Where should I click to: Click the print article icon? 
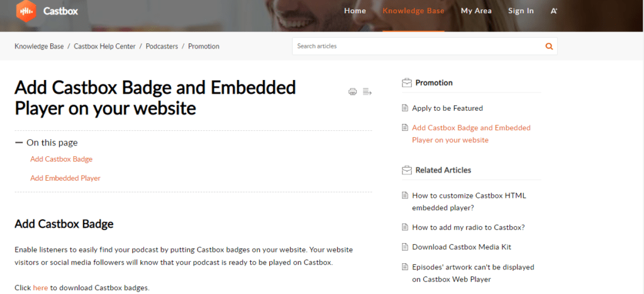pos(353,92)
